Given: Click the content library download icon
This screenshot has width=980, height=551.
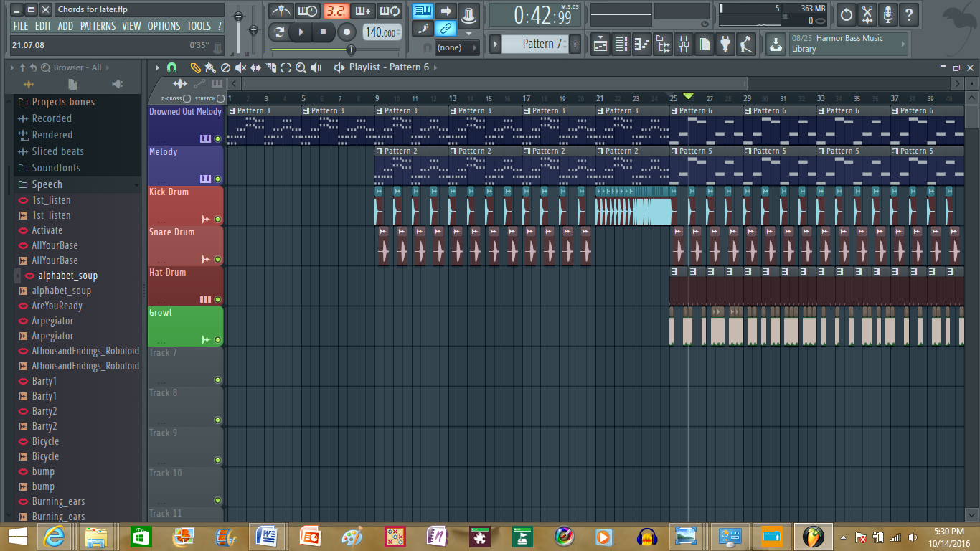Looking at the screenshot, I should coord(776,44).
